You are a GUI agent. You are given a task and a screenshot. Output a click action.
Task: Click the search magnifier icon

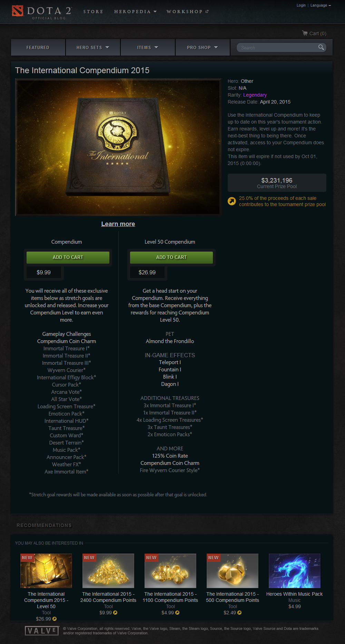click(321, 47)
